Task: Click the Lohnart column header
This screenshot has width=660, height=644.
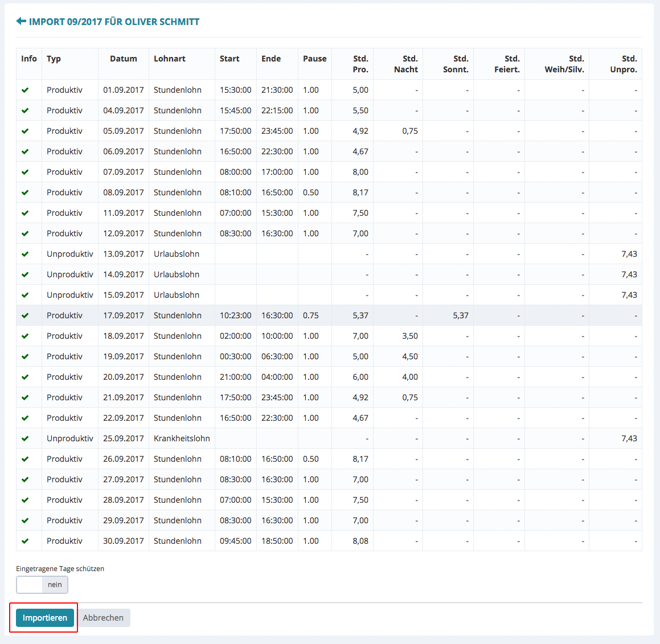Action: pyautogui.click(x=170, y=59)
